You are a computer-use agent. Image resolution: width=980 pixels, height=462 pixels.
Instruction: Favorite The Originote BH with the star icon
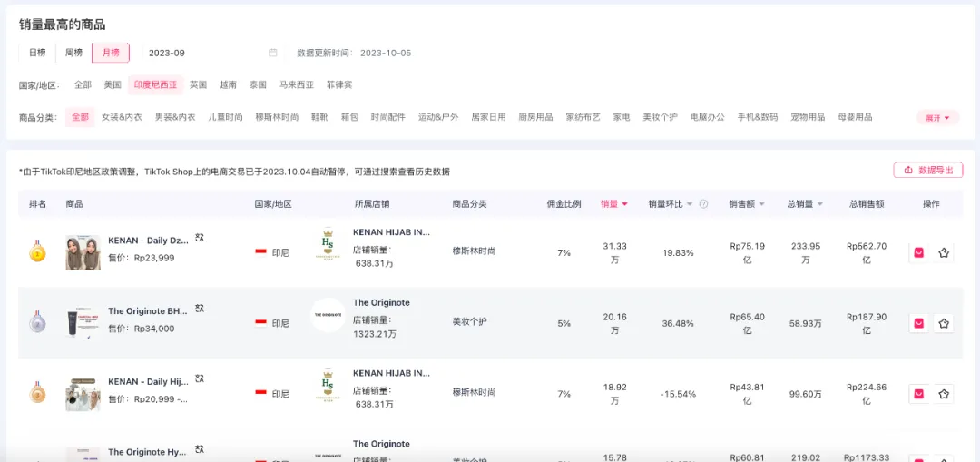click(944, 323)
